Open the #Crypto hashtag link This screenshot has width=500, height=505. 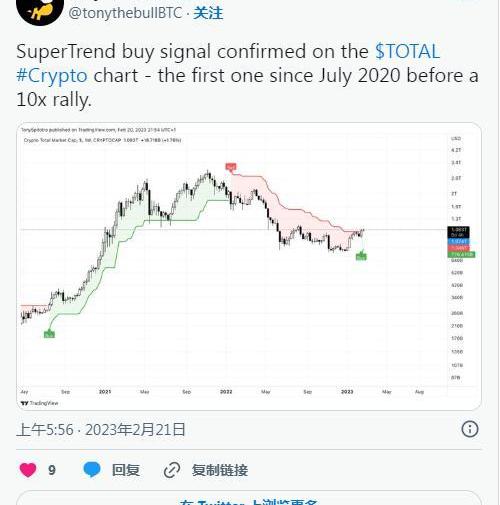coord(52,76)
